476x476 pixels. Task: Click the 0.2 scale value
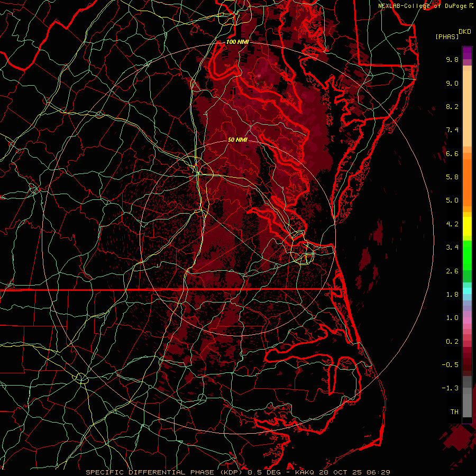452,342
